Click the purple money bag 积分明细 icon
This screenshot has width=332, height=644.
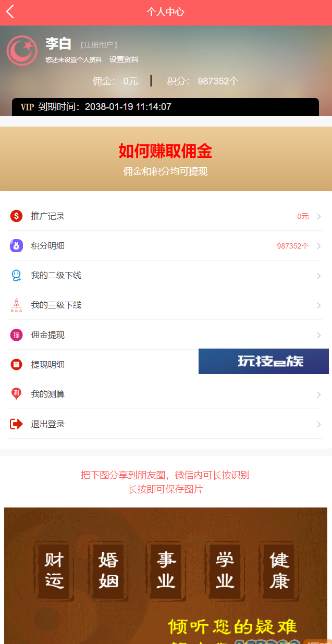(16, 245)
